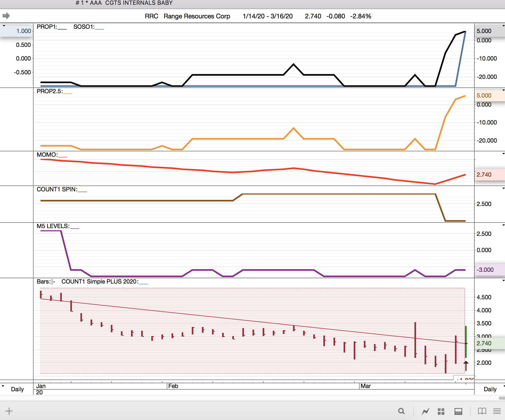Open the right-axis triangle menu of the PROP2.5 pane
Image resolution: width=505 pixels, height=420 pixels.
click(503, 90)
